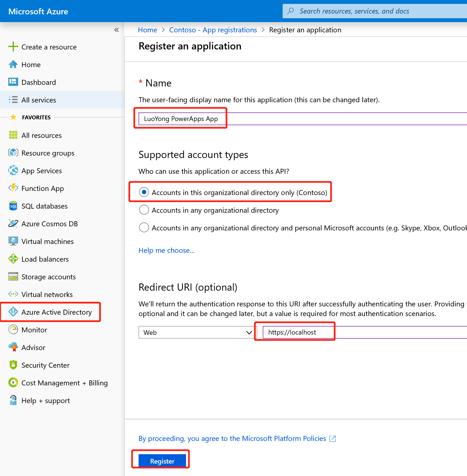Click the Load balancers diamond icon
This screenshot has width=467, height=476.
point(13,259)
